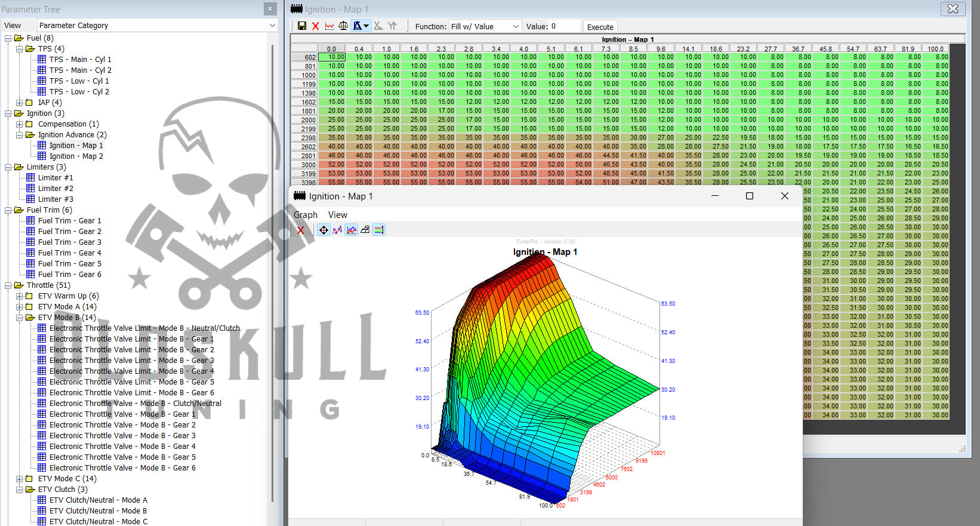Image resolution: width=980 pixels, height=526 pixels.
Task: Click the graph window title chip icon
Action: (300, 196)
